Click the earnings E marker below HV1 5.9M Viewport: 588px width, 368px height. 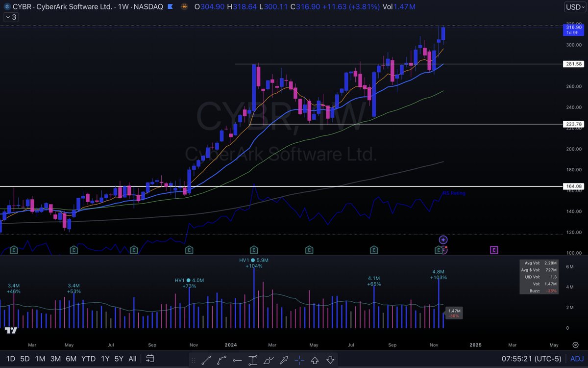point(254,250)
